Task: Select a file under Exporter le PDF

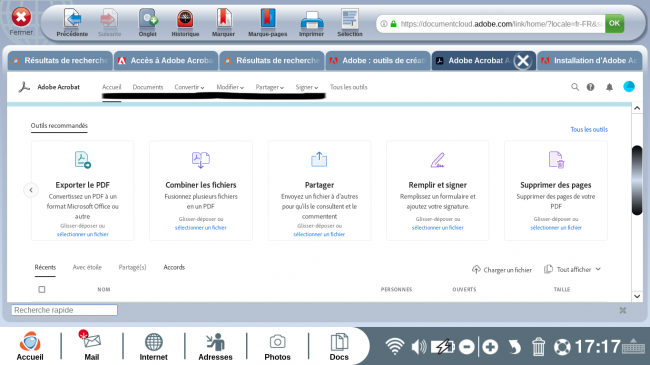Action: 82,234
